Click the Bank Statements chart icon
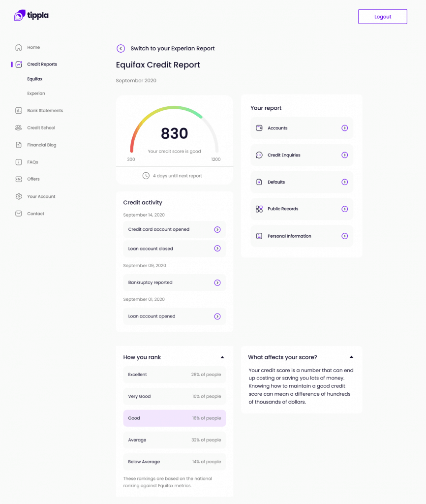 point(19,111)
